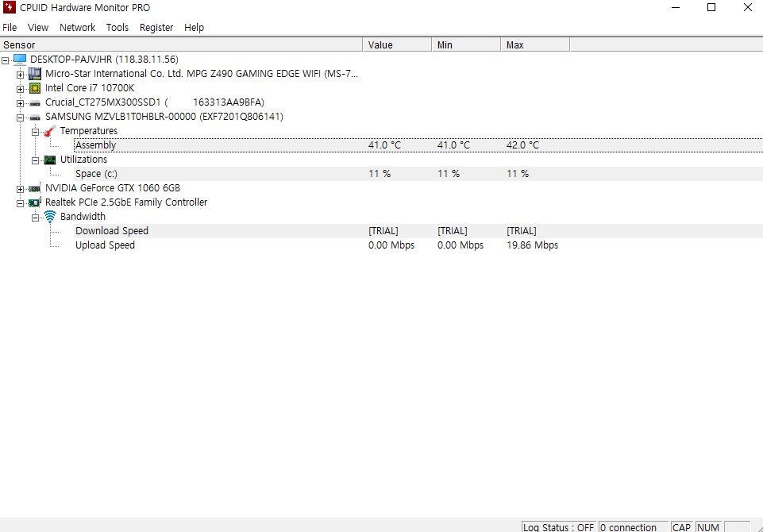Maximize the Hardware Monitor window
The width and height of the screenshot is (763, 532).
tap(711, 7)
